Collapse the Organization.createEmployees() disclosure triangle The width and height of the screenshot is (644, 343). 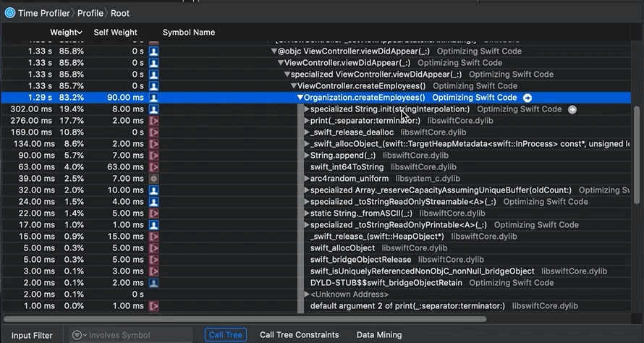(300, 98)
